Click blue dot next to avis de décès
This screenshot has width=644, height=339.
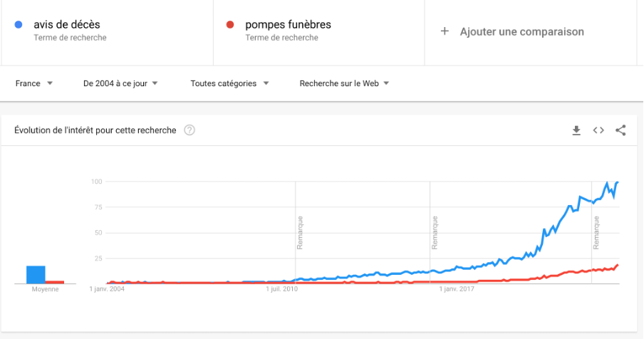point(19,25)
